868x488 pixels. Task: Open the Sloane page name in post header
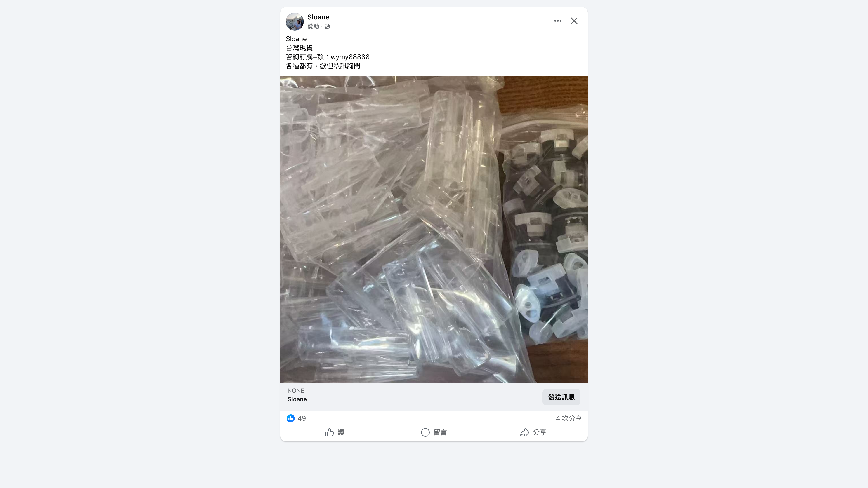point(318,17)
